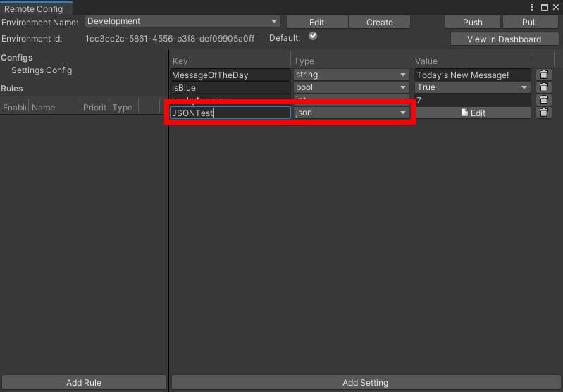Open the json type dropdown for JSONTest
This screenshot has width=563, height=392.
(x=351, y=113)
